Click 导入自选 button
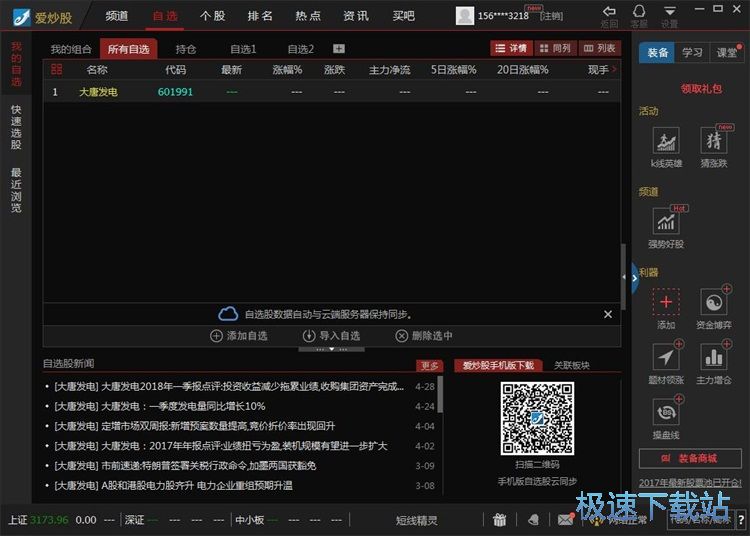750x536 pixels. tap(331, 336)
